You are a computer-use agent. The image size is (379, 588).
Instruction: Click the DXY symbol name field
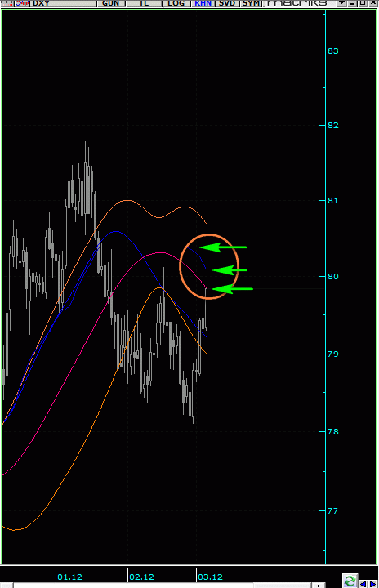(x=63, y=3)
